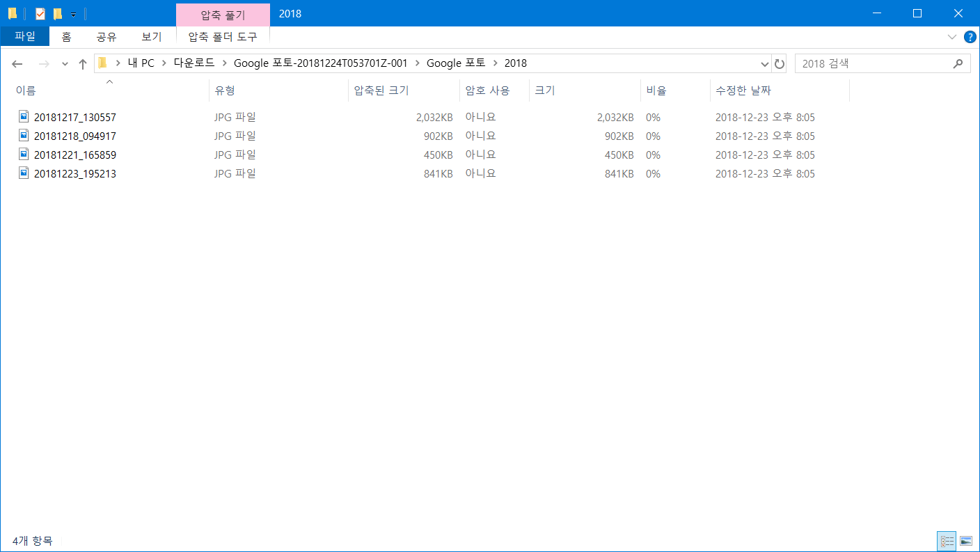The width and height of the screenshot is (980, 552).
Task: Open the 파일 menu
Action: (x=25, y=36)
